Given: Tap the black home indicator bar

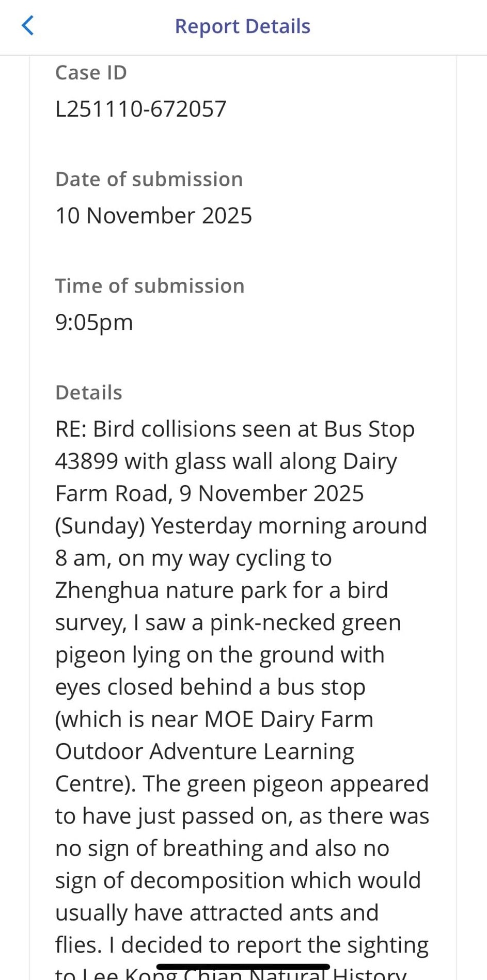Looking at the screenshot, I should point(243,967).
